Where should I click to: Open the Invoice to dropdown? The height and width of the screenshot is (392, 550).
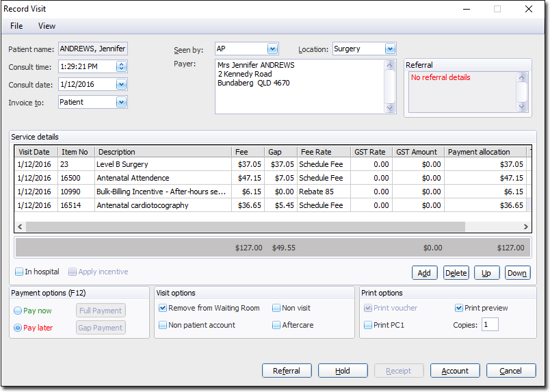121,103
